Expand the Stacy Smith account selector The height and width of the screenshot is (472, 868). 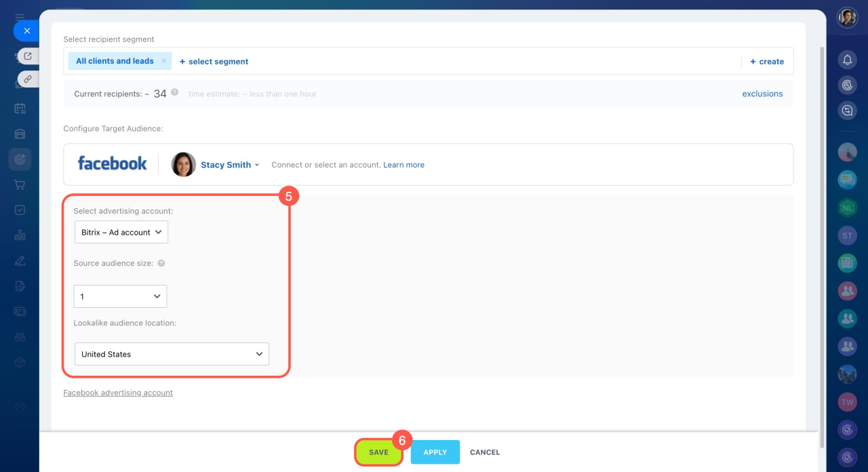(x=230, y=165)
